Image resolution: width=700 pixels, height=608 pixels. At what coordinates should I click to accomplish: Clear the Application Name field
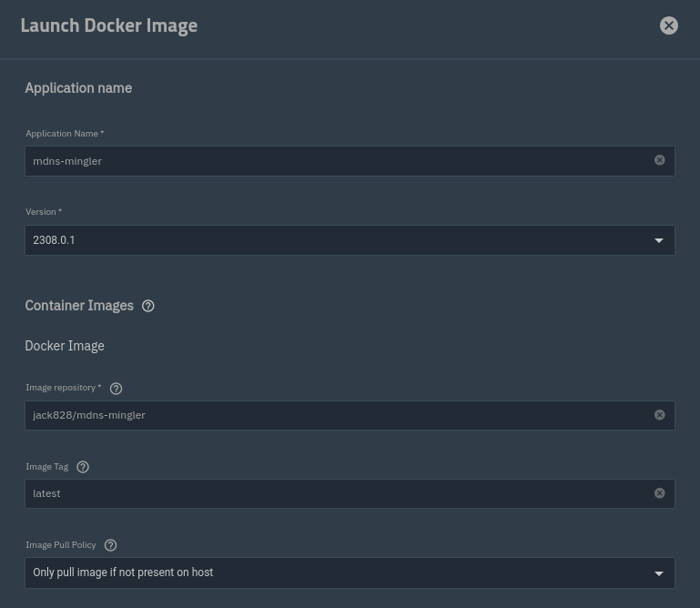pyautogui.click(x=660, y=160)
